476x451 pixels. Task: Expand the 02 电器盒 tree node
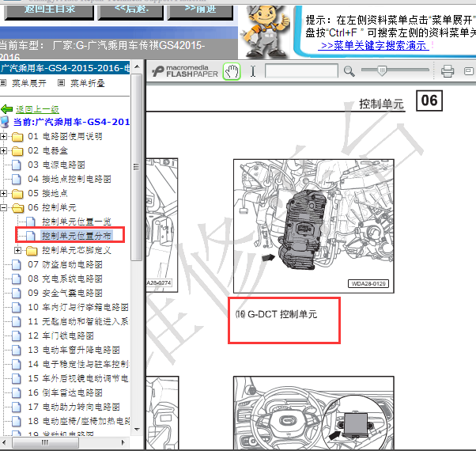click(3, 151)
